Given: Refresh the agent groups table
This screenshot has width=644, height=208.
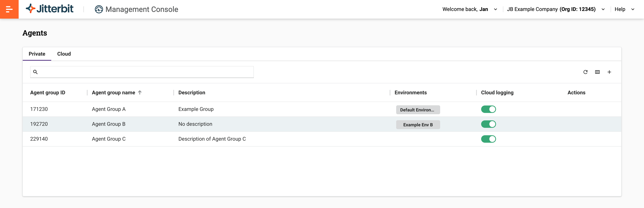Looking at the screenshot, I should (585, 72).
